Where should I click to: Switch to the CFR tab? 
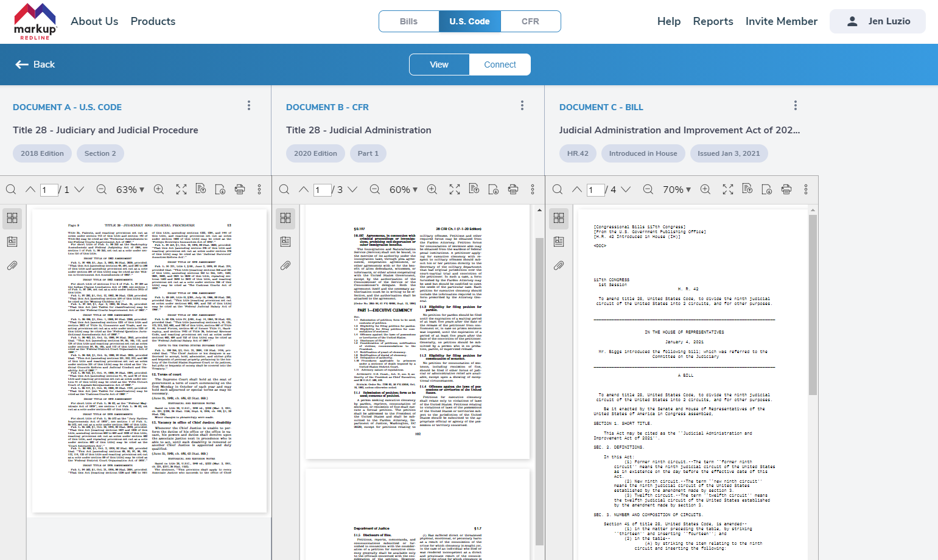click(x=530, y=21)
